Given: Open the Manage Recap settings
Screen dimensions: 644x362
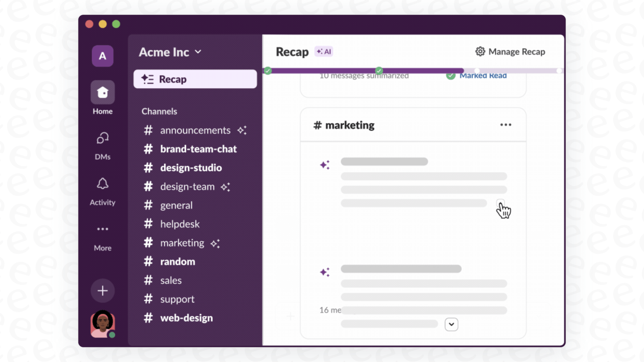Looking at the screenshot, I should pyautogui.click(x=510, y=51).
